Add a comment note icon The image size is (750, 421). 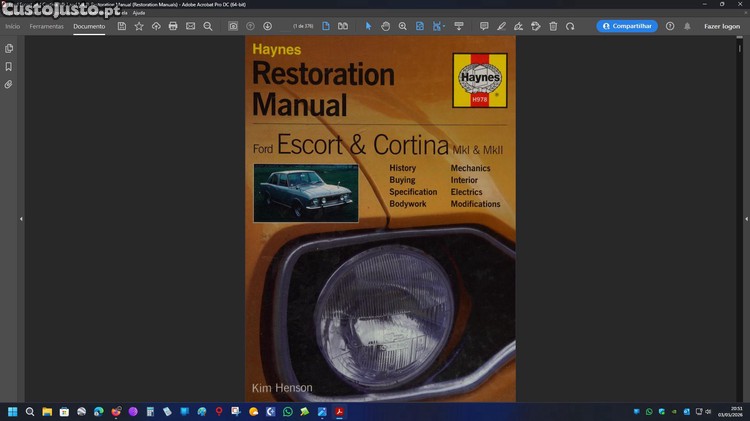pyautogui.click(x=484, y=26)
